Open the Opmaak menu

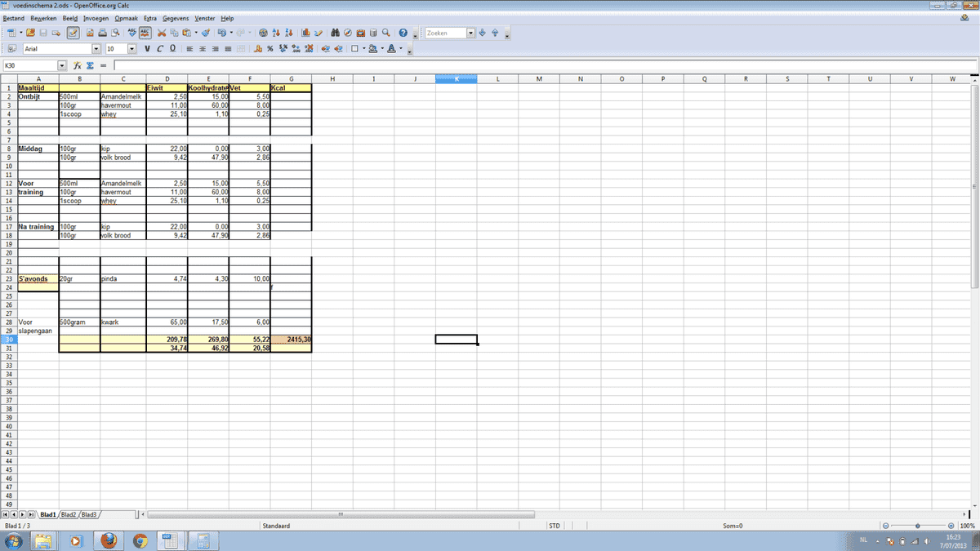[x=127, y=18]
